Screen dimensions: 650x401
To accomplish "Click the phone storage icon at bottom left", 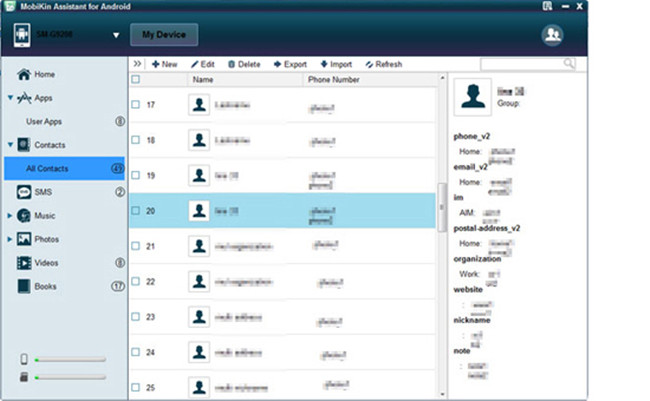I will coord(24,359).
